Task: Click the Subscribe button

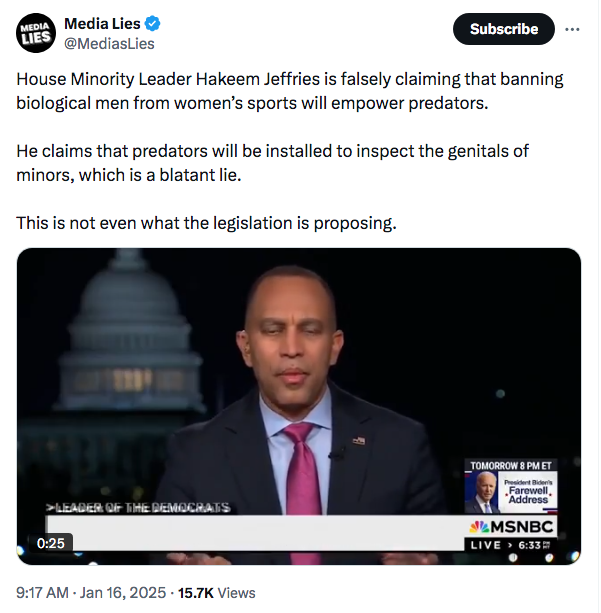Action: (503, 29)
